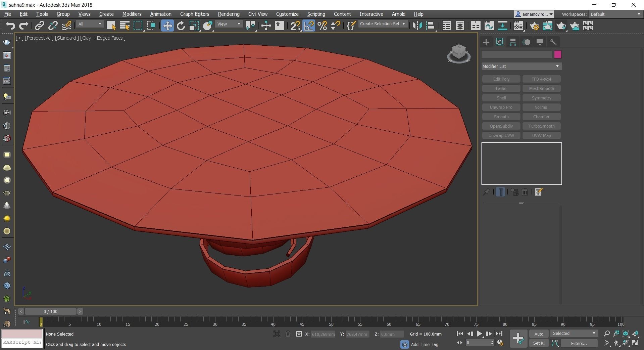Switch to the Display panel tab

coord(540,42)
